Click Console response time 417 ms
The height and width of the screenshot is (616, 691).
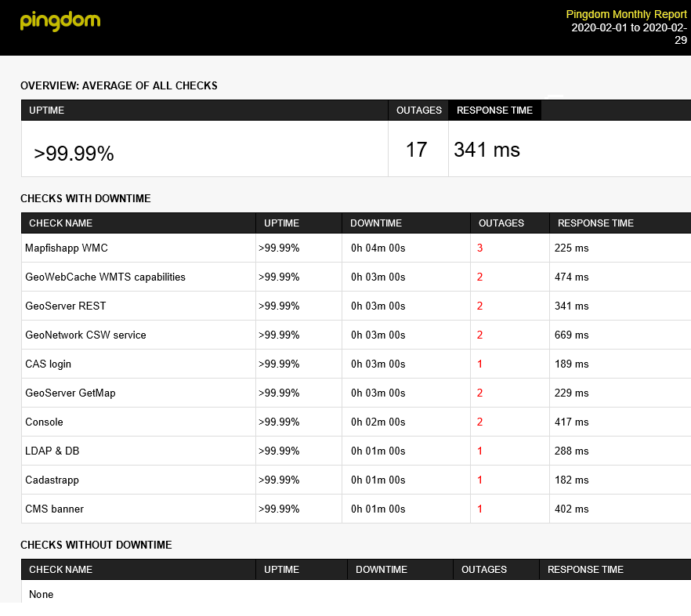572,422
